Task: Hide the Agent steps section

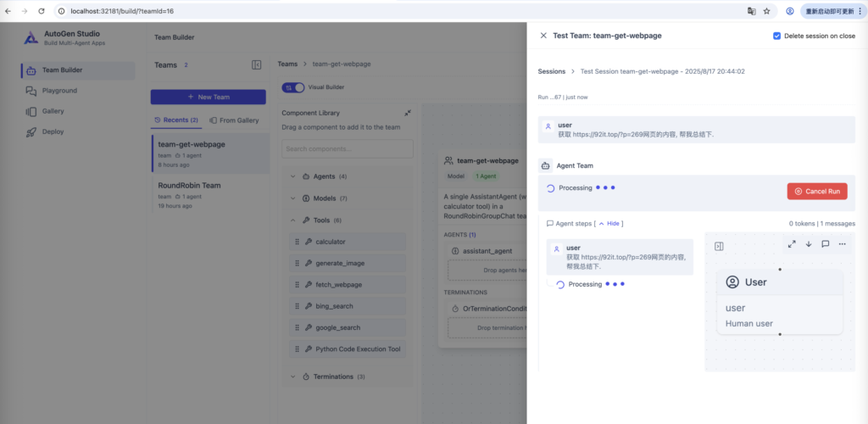Action: pyautogui.click(x=609, y=224)
